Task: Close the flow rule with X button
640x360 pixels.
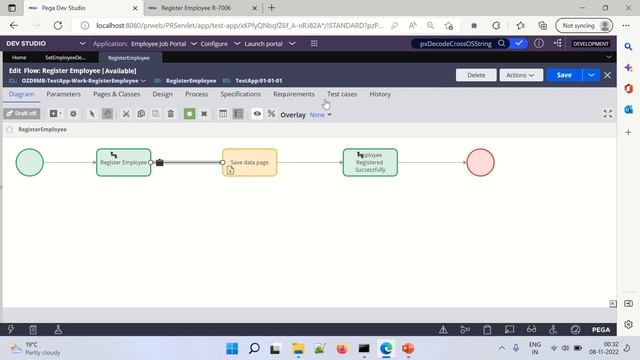Action: click(x=607, y=75)
